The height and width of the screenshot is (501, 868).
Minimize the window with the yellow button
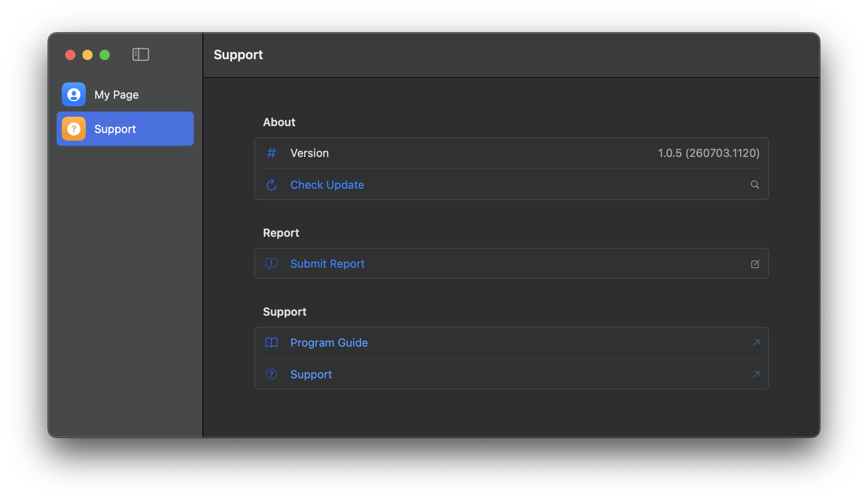tap(87, 55)
